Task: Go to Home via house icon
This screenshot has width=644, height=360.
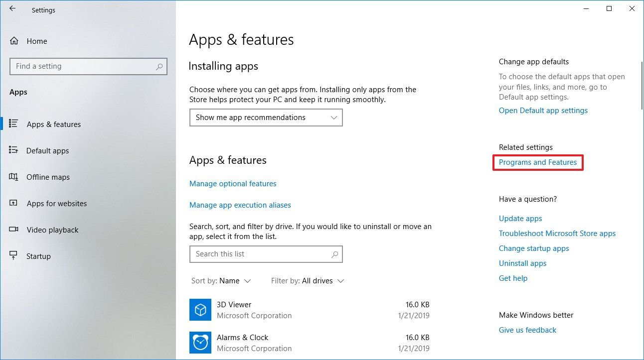Action: tap(14, 41)
